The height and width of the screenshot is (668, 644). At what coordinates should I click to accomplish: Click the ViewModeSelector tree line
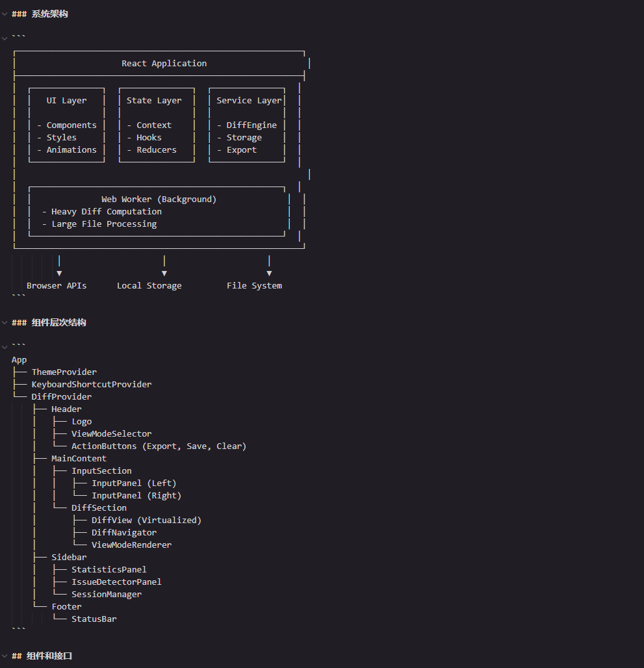coord(112,434)
